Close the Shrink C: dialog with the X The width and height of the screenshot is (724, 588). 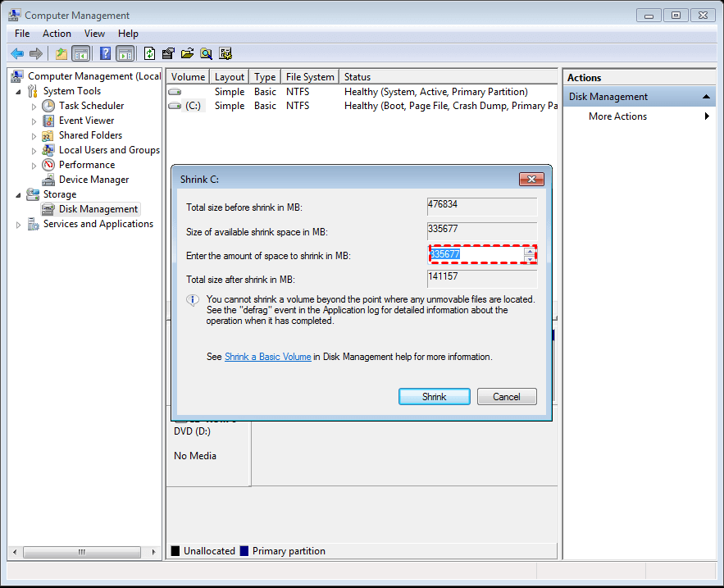[531, 180]
